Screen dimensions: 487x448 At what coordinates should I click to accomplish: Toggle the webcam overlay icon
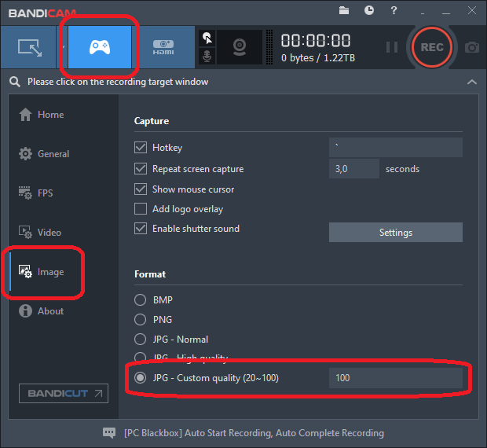pos(240,47)
